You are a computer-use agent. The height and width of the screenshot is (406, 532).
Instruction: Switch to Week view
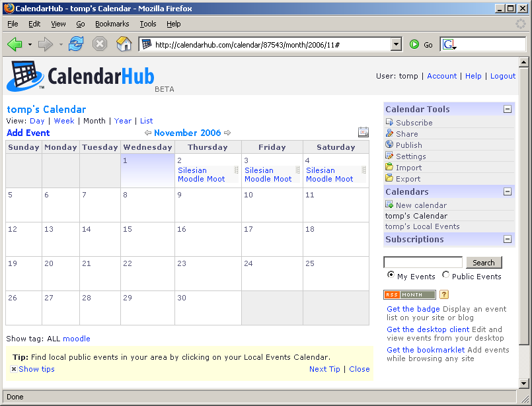(x=64, y=121)
